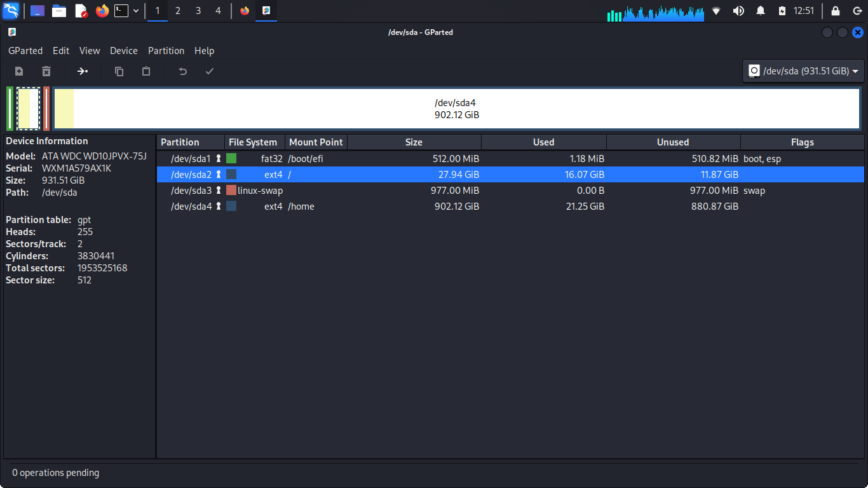Select the large /dev/sda4 block in disk map
The height and width of the screenshot is (488, 868).
(x=456, y=109)
